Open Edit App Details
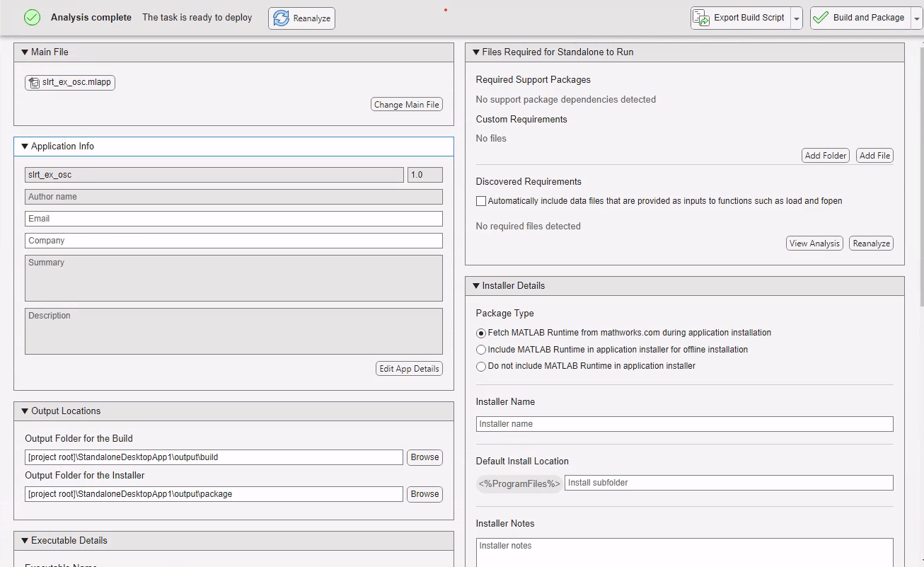Screen dimensions: 924x567 coord(409,368)
